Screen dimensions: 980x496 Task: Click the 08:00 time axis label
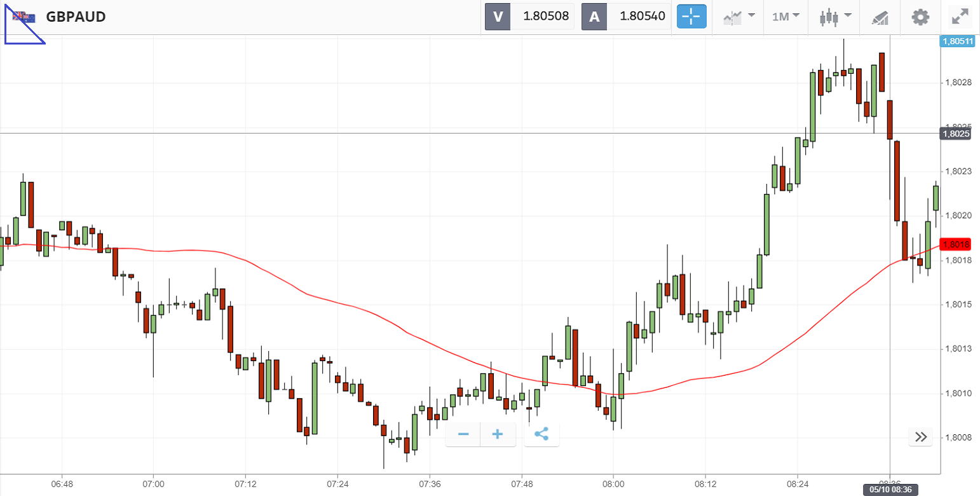tap(613, 484)
